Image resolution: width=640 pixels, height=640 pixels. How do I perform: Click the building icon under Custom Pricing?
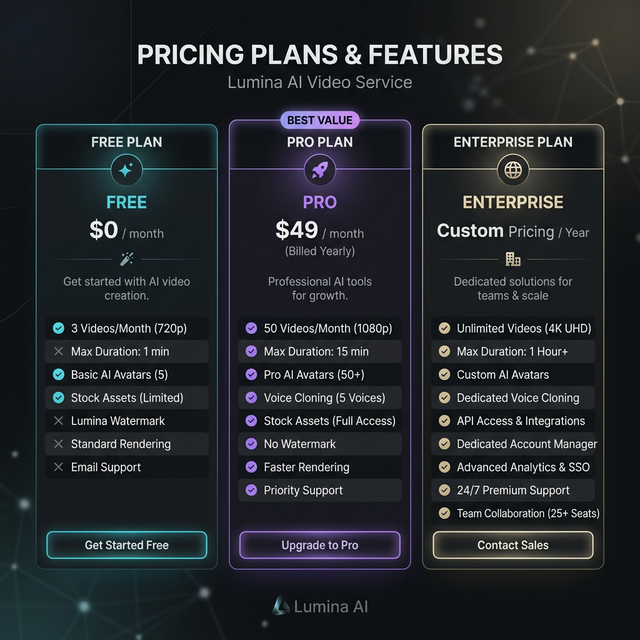coord(513,259)
